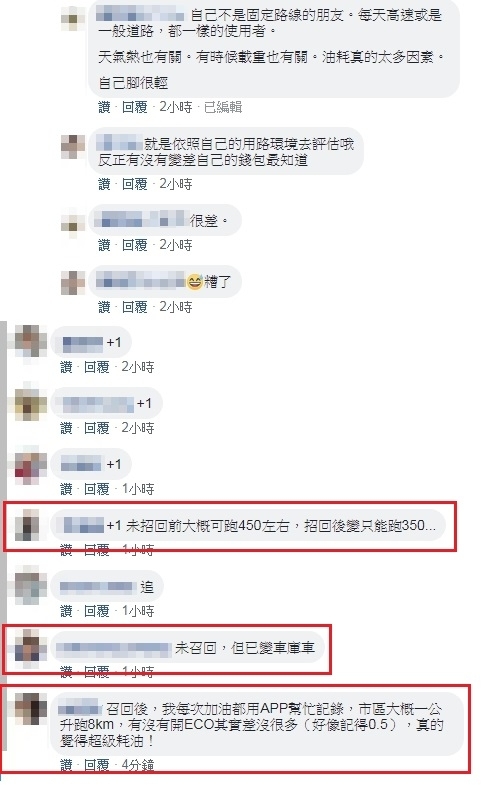Reply to the 糟了 comment

pyautogui.click(x=135, y=307)
